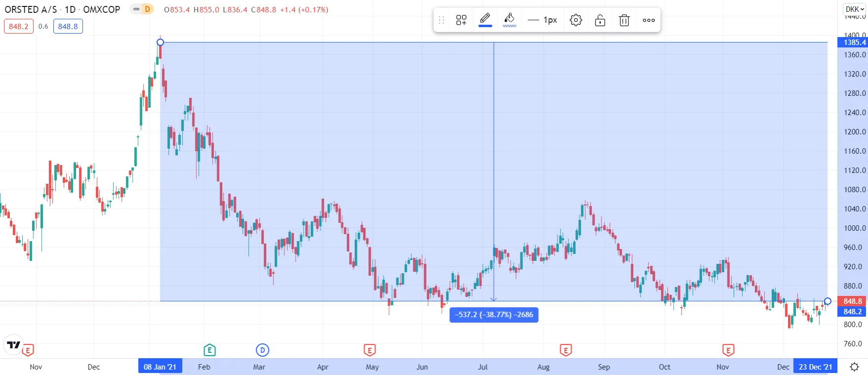Click the TradingView logo
The image size is (868, 375).
pyautogui.click(x=13, y=345)
